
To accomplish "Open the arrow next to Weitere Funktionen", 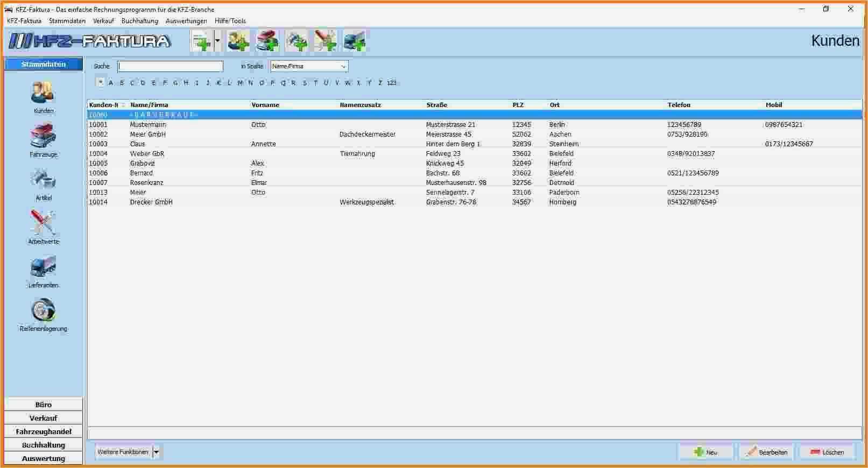I will coord(157,452).
